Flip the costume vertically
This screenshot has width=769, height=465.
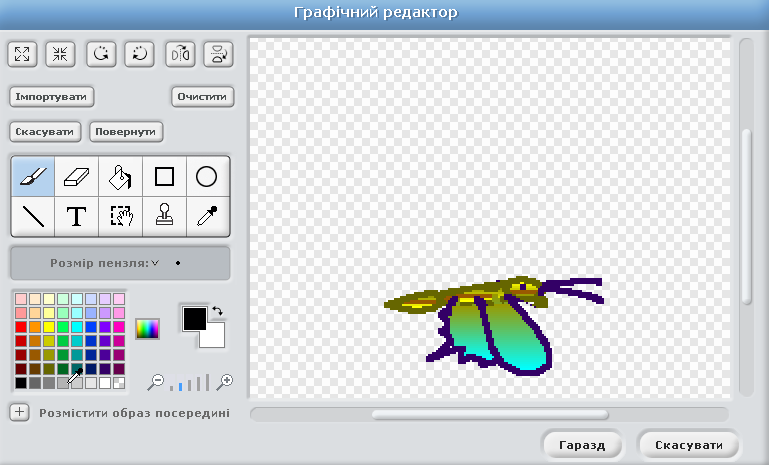(x=218, y=54)
